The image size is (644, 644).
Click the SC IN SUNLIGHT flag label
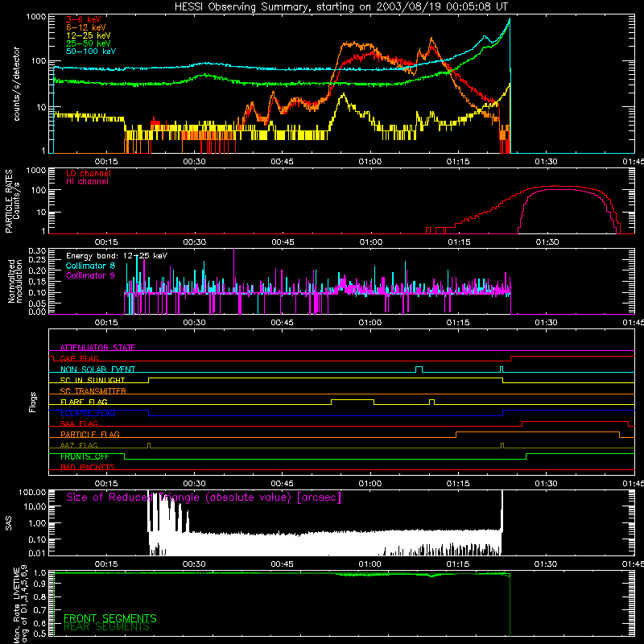coord(93,380)
